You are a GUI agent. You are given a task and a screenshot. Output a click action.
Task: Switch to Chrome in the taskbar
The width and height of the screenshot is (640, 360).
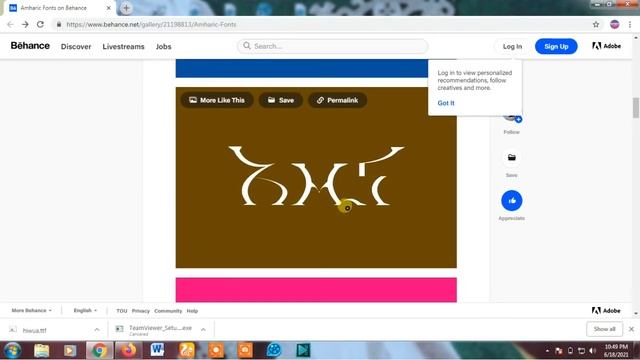99,350
